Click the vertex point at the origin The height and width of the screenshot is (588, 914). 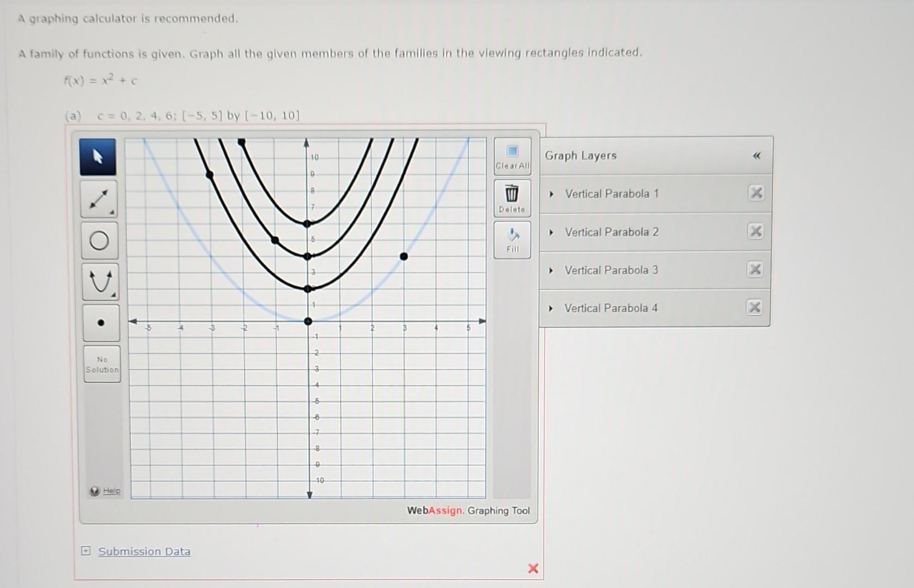click(309, 321)
